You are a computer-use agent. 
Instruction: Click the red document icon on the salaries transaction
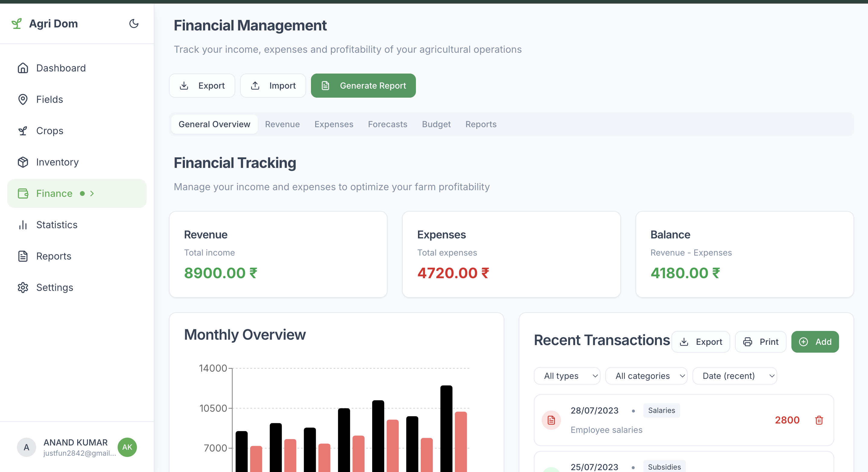551,420
